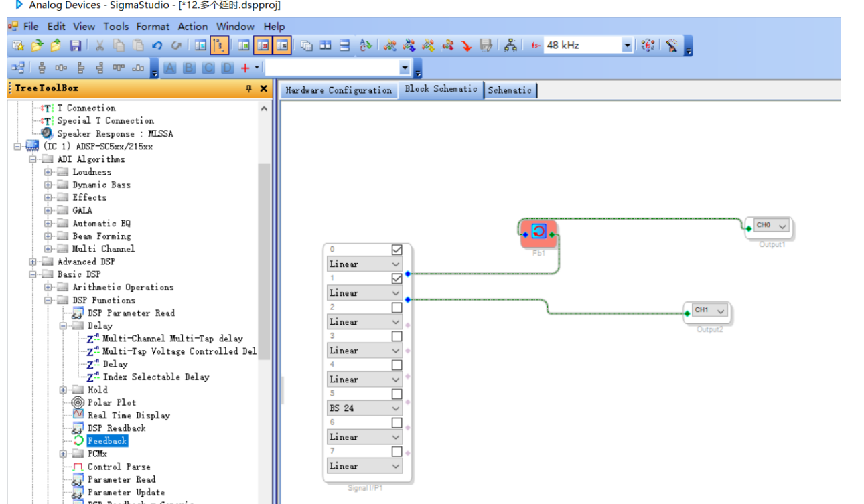The image size is (864, 504).
Task: Open the Tools menu
Action: point(116,27)
